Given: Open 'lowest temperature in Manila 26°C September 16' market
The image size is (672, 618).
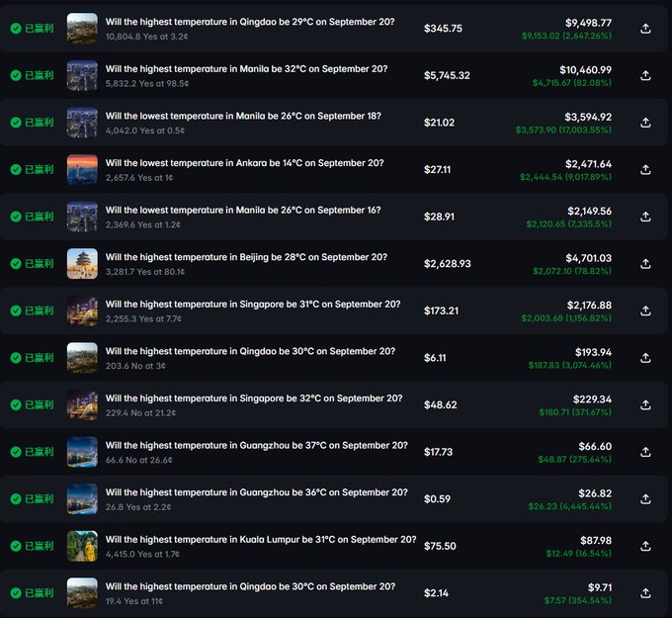Looking at the screenshot, I should tap(243, 211).
